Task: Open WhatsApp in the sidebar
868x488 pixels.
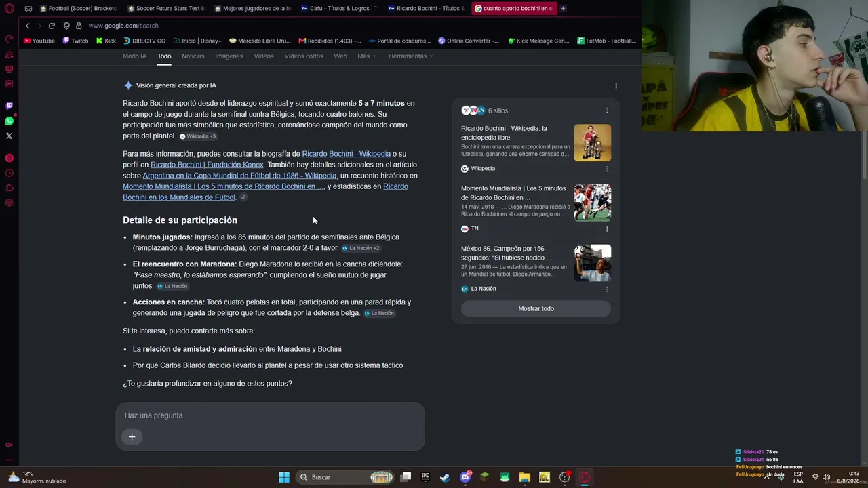Action: [9, 121]
